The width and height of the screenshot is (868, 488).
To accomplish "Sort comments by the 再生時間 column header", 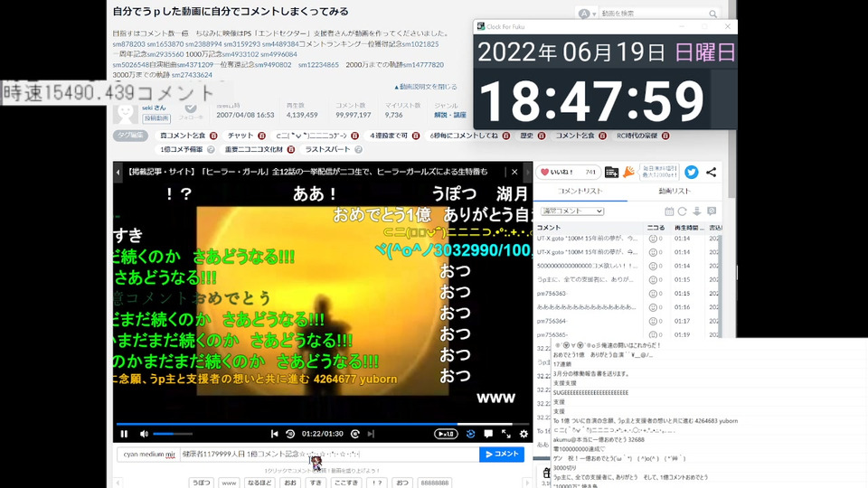I will click(x=689, y=228).
